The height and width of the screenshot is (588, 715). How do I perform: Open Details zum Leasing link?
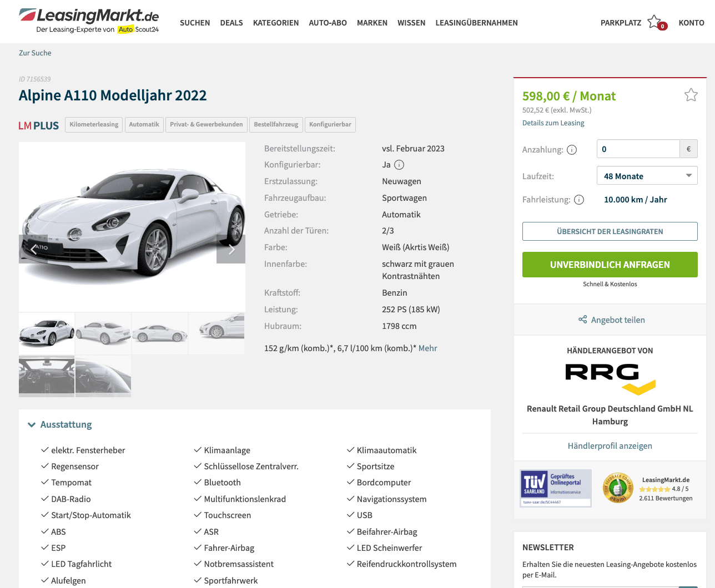click(x=553, y=123)
